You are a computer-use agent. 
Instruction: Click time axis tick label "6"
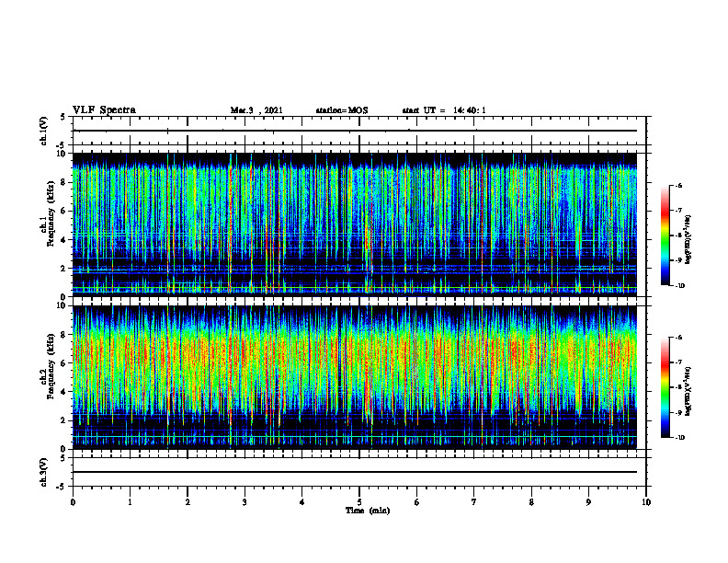tap(417, 502)
